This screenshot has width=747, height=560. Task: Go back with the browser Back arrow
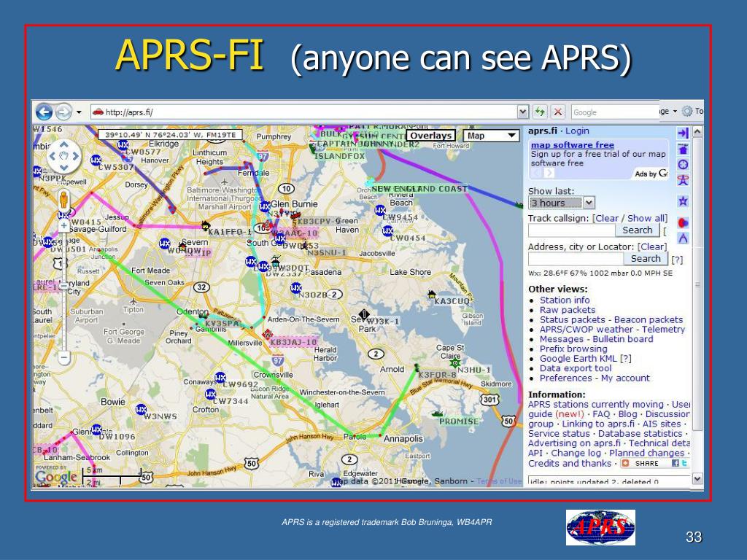[x=44, y=112]
